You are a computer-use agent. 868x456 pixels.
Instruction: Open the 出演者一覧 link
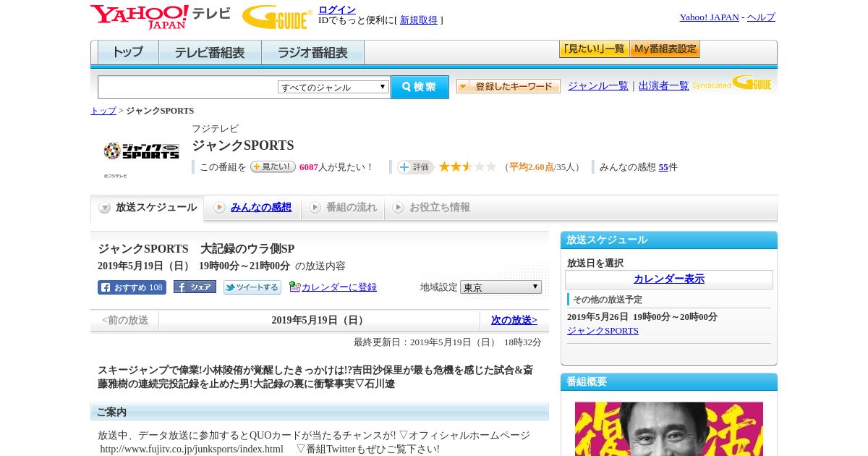[x=664, y=85]
